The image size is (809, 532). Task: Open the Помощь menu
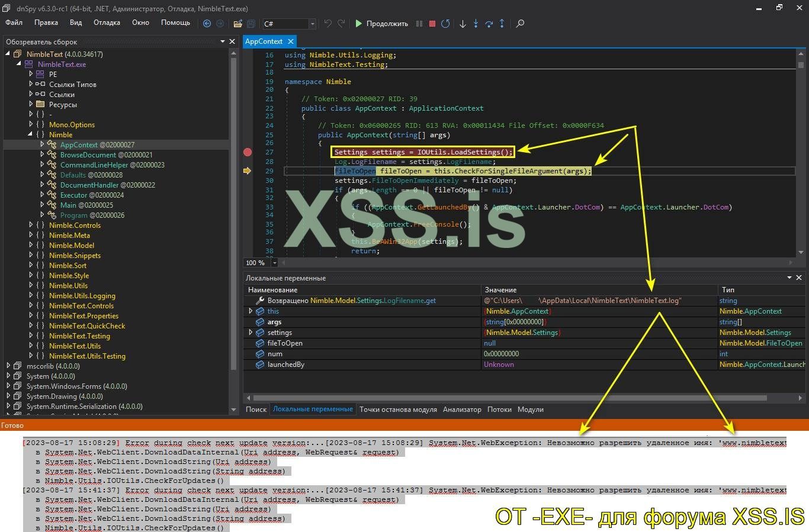point(176,22)
